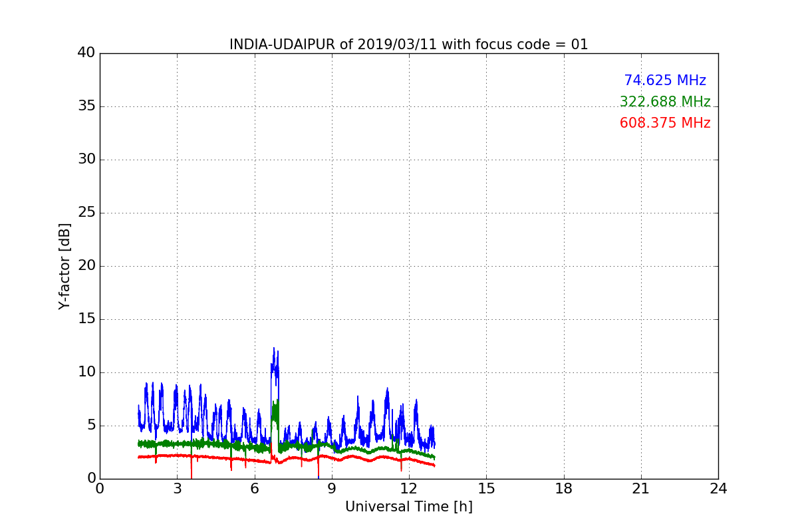
Task: Click the Universal Time [h] axis label
Action: (x=408, y=507)
